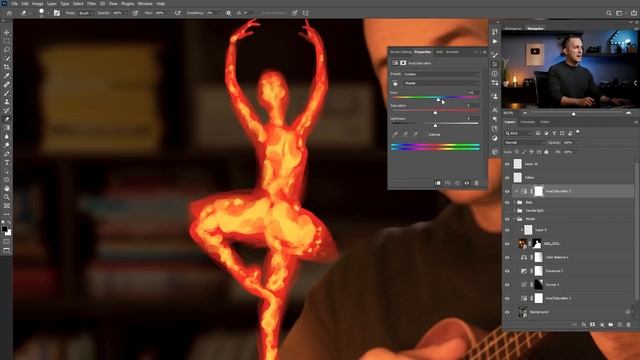Select the Crop tool
Viewport: 640px width, 360px height.
[x=7, y=67]
